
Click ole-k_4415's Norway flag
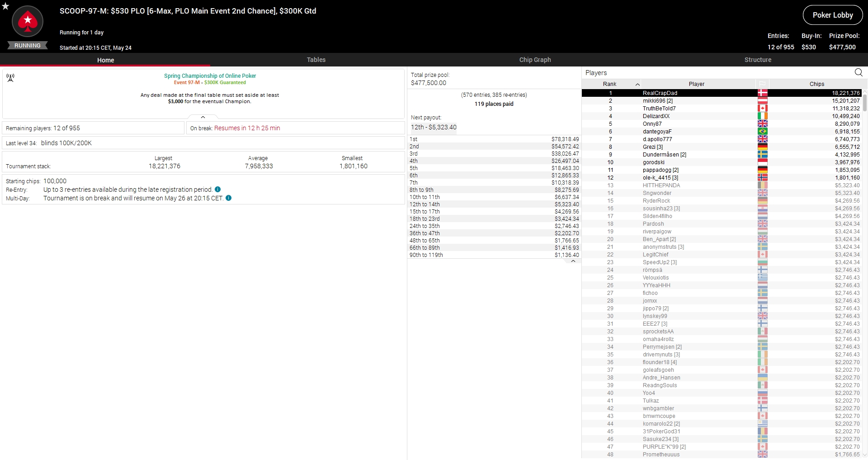point(763,178)
